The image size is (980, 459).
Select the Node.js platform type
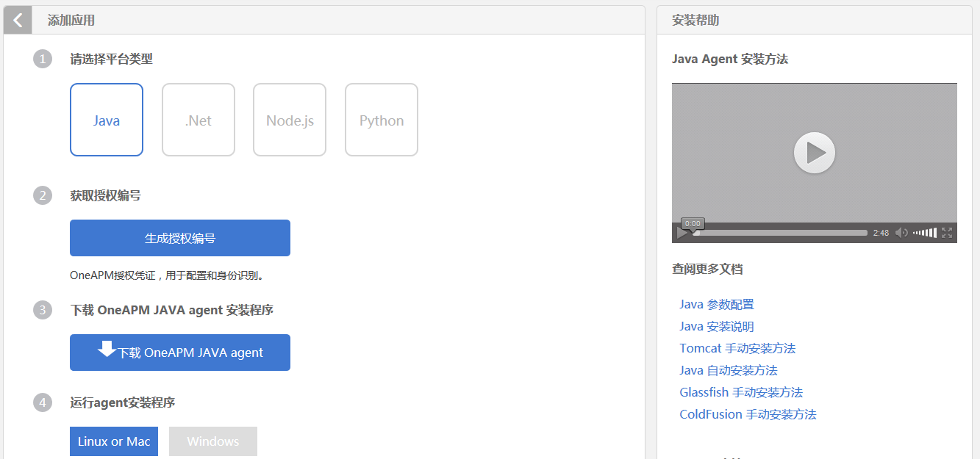pos(290,120)
